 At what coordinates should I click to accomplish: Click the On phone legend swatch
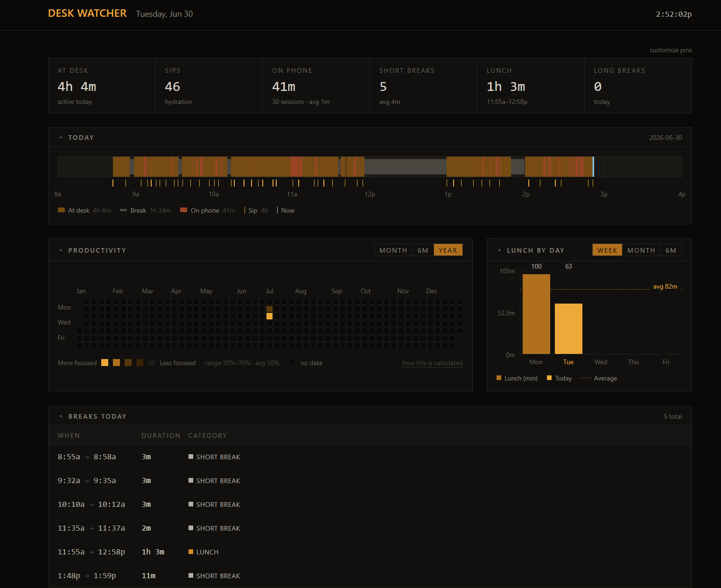(x=183, y=210)
